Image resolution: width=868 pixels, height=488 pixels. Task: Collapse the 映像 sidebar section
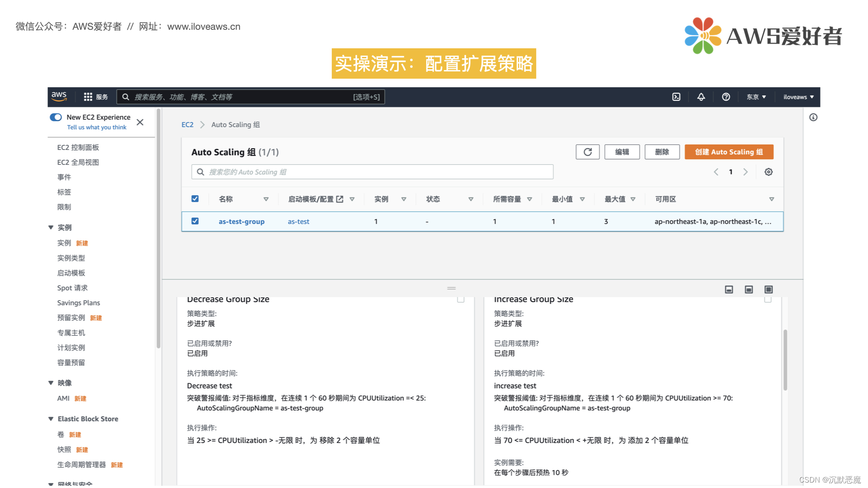(x=51, y=383)
